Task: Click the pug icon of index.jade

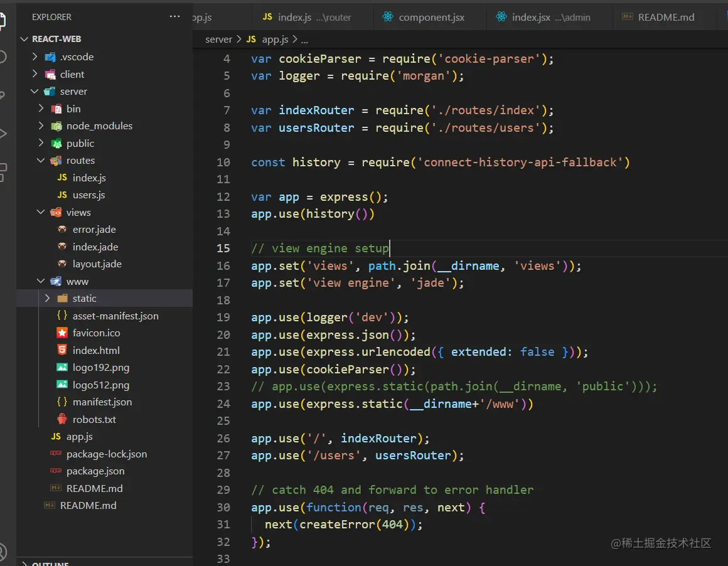Action: click(62, 247)
